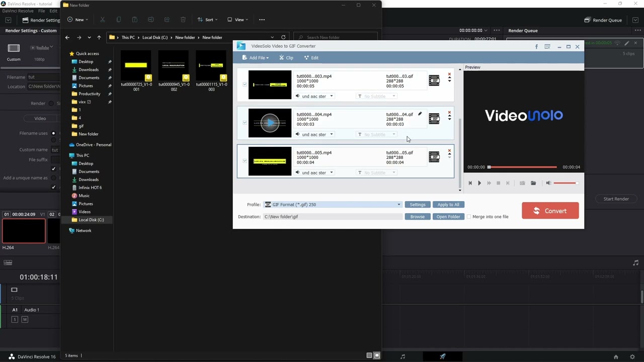Open Add File dropdown in VideoSolo
This screenshot has width=644, height=362.
[256, 58]
